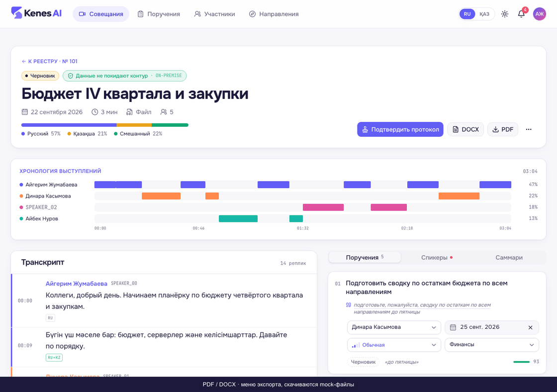Click the RU language tag
Image resolution: width=557 pixels, height=392 pixels.
(x=50, y=318)
